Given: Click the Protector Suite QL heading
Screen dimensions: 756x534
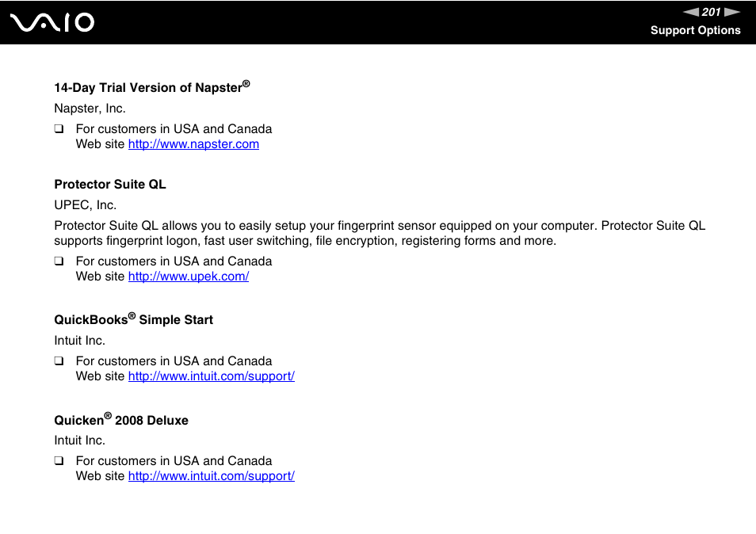Looking at the screenshot, I should (110, 184).
